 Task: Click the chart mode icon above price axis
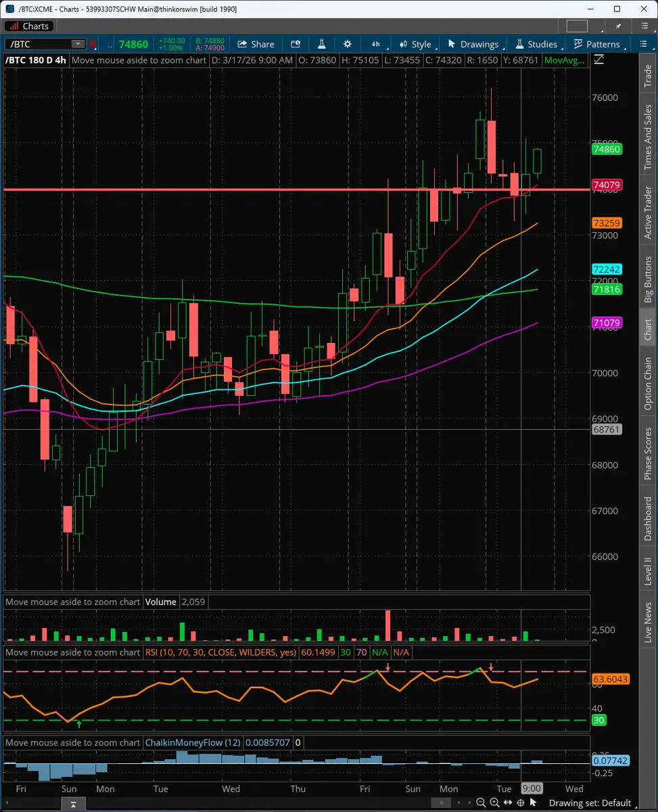(598, 59)
